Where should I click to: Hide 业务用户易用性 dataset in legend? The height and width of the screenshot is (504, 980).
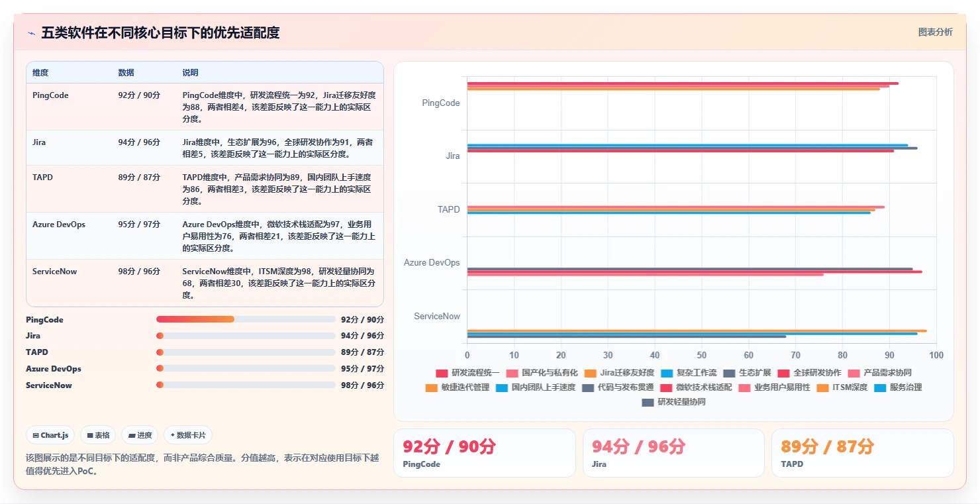coord(774,387)
